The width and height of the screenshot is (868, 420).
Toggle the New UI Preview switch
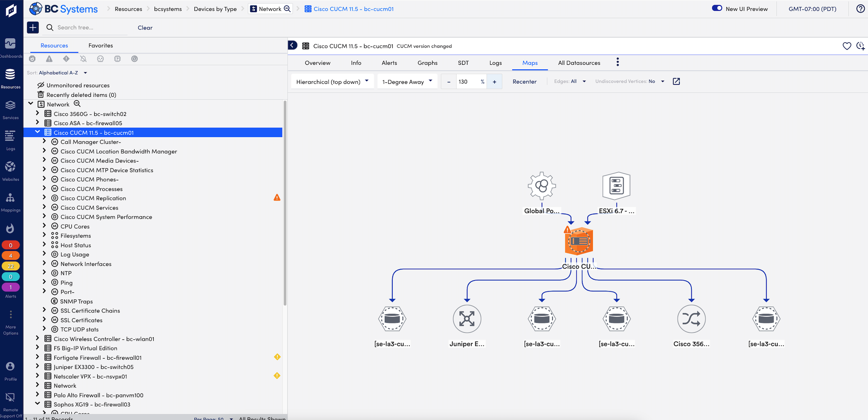pos(717,8)
